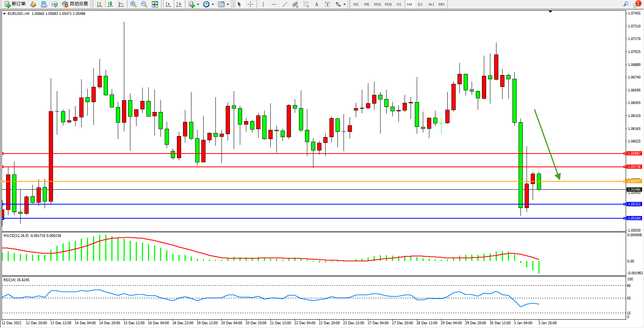Zoom out of the chart
644x328 pixels.
point(144,4)
